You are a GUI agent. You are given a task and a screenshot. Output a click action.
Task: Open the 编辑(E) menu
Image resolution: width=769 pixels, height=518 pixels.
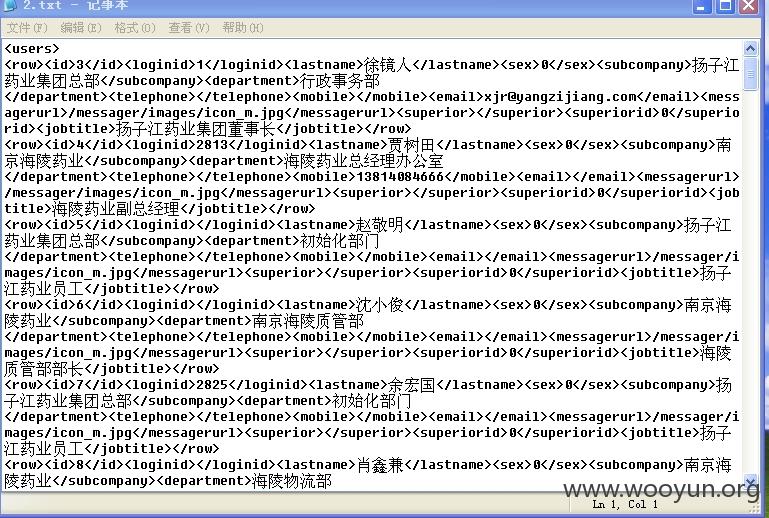click(81, 27)
